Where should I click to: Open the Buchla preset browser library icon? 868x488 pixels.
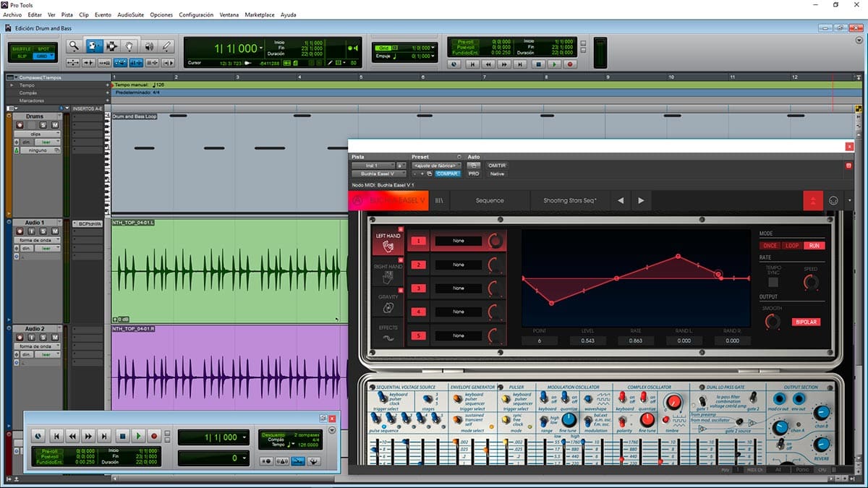click(x=438, y=200)
